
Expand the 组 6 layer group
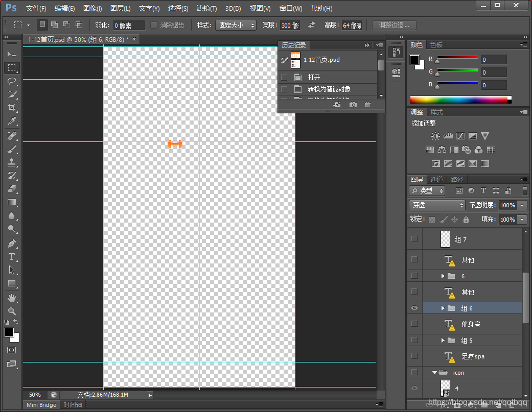coord(443,308)
